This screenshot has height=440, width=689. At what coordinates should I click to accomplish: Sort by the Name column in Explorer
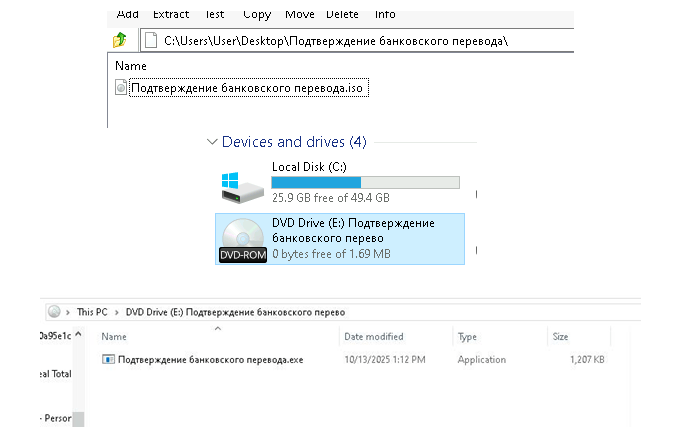[114, 337]
